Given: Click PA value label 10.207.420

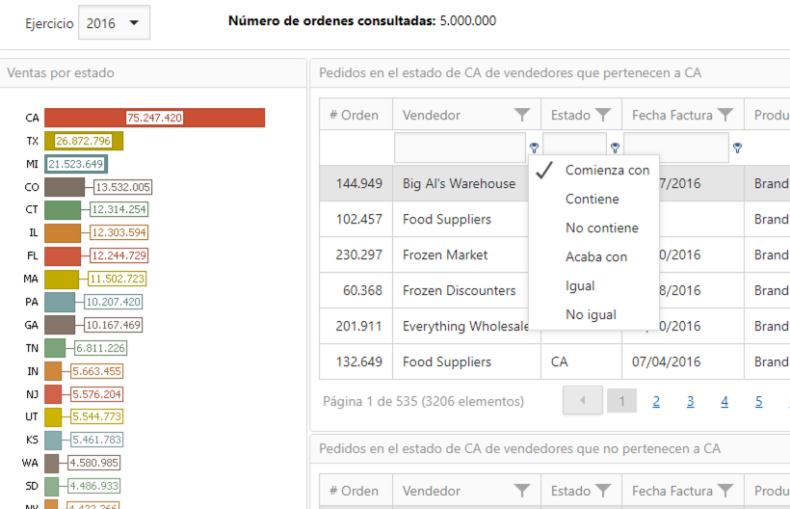Looking at the screenshot, I should pos(113,302).
